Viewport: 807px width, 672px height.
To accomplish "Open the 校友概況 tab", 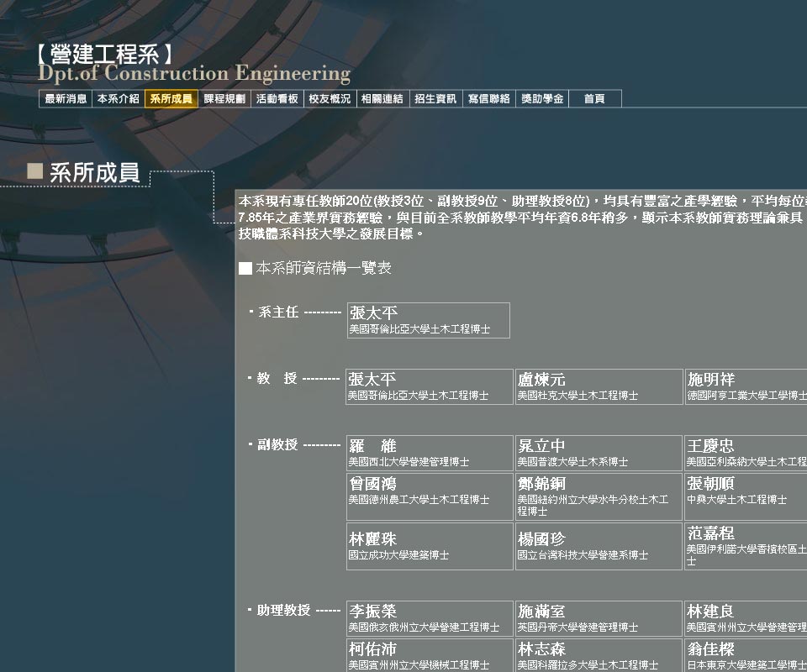I will [x=330, y=99].
